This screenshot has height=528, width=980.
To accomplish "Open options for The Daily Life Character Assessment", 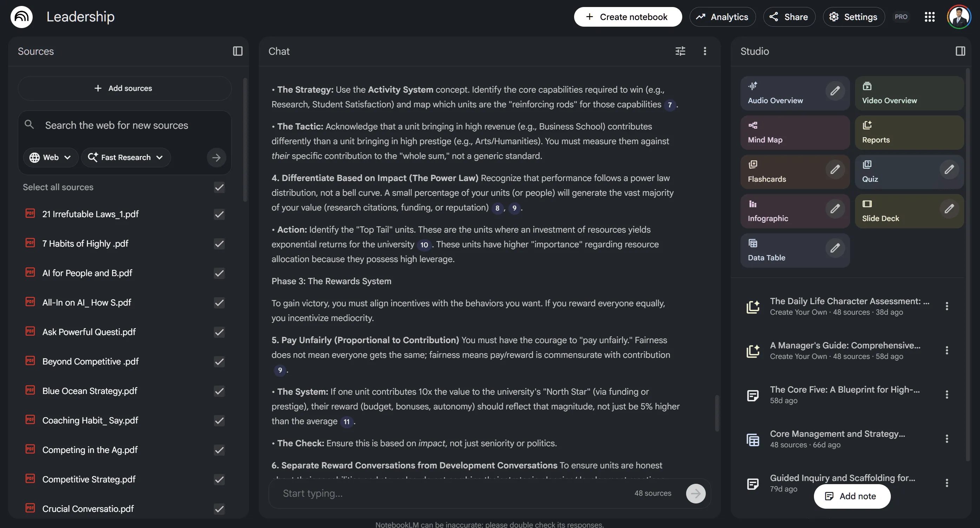I will pyautogui.click(x=947, y=306).
